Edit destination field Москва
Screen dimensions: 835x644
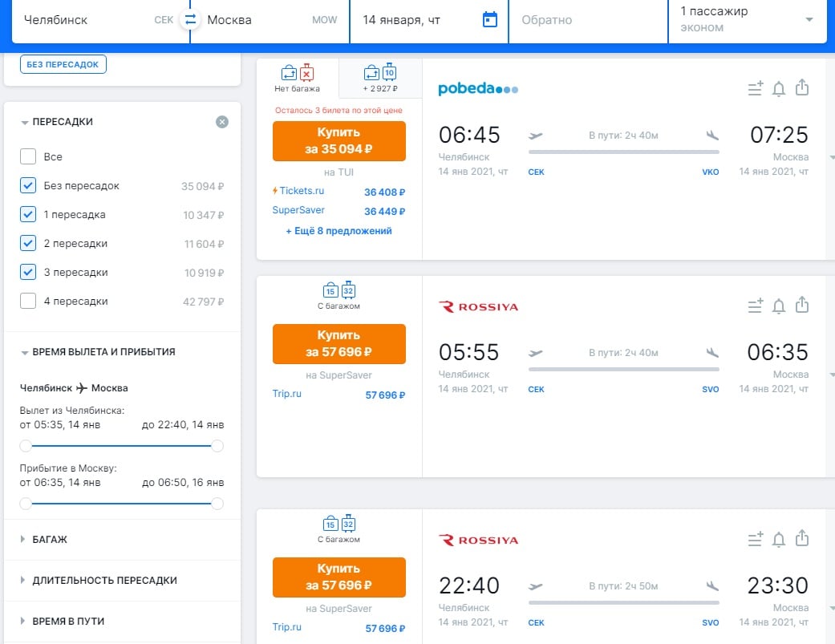click(272, 20)
